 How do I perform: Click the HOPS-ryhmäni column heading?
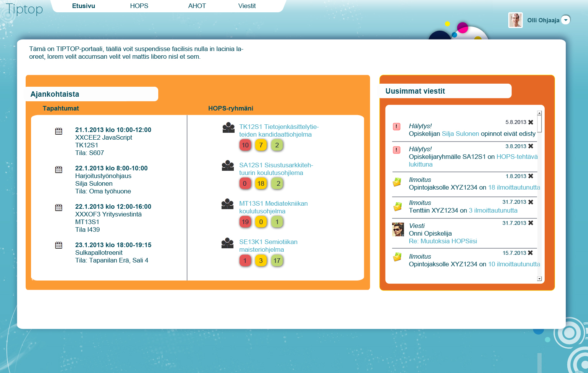[x=231, y=108]
